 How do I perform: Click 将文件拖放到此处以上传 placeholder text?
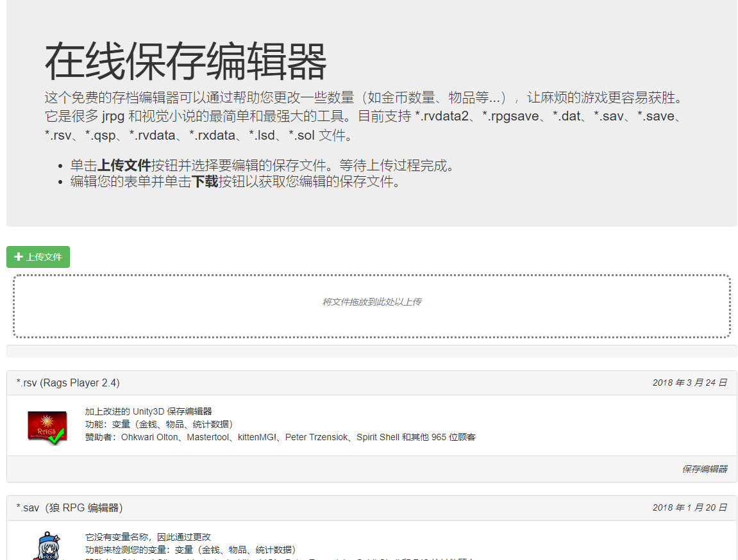point(371,302)
